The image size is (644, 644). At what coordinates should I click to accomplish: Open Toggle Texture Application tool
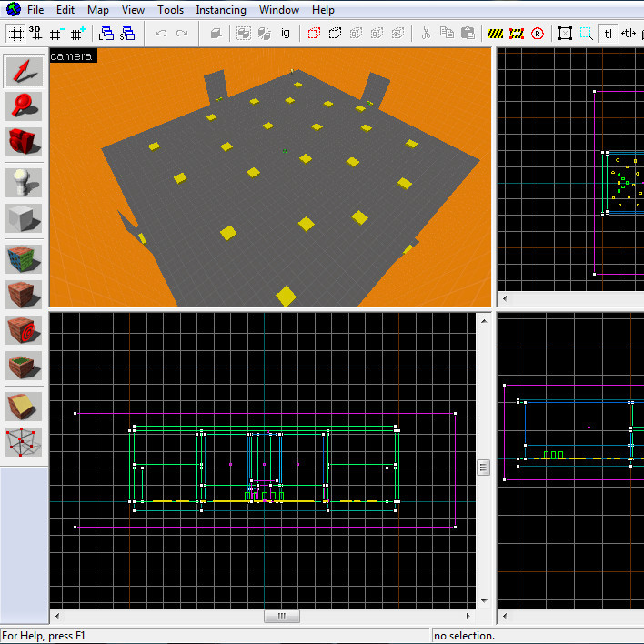(24, 259)
